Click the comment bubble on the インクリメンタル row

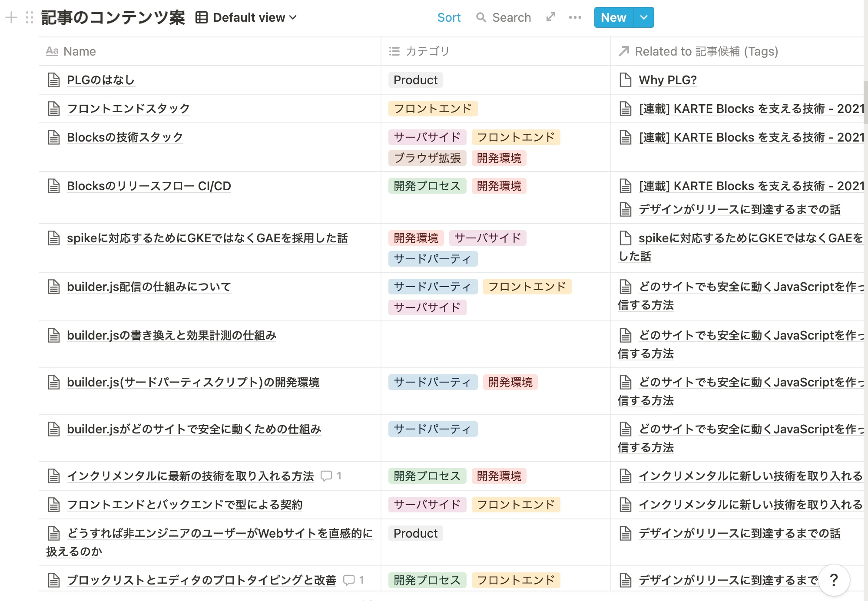[326, 476]
